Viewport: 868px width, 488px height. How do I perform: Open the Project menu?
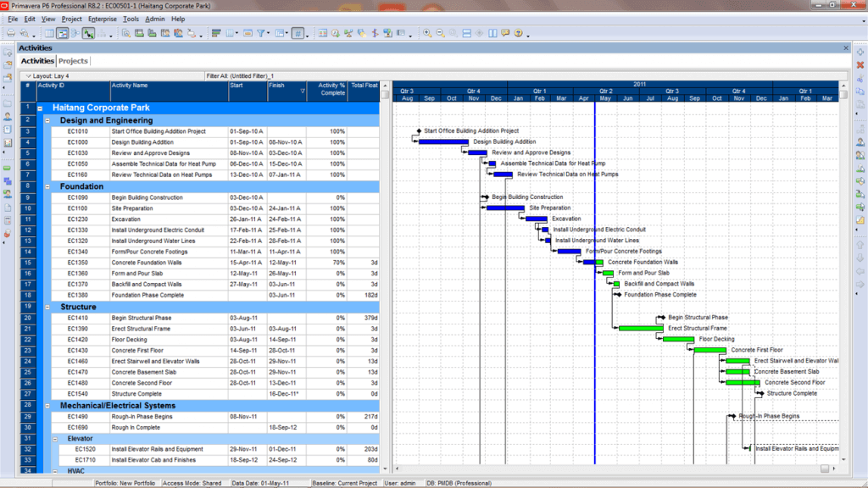coord(71,19)
